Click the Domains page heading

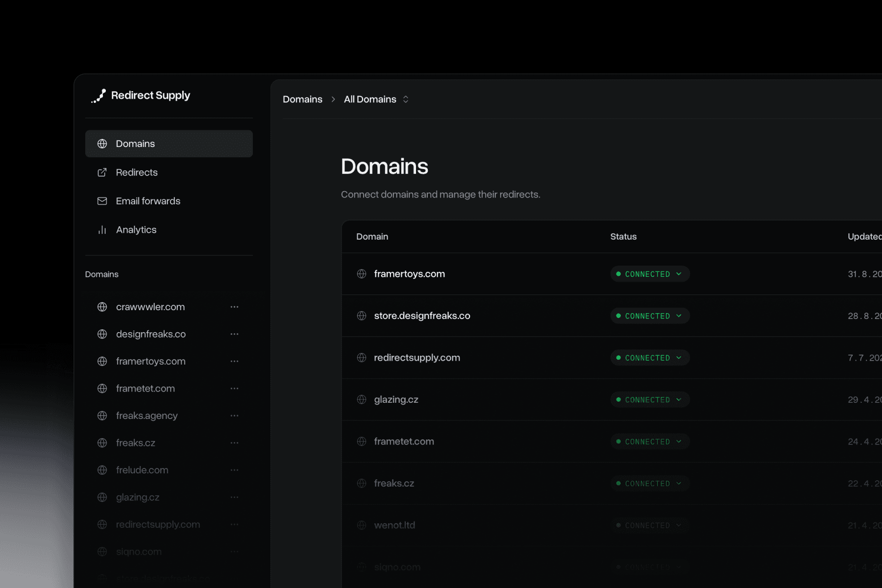385,167
